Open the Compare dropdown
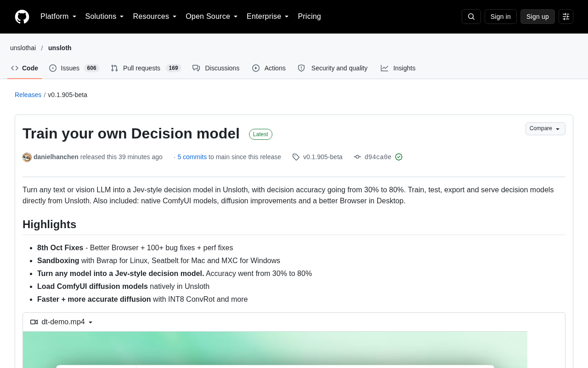The width and height of the screenshot is (588, 368). coord(545,129)
